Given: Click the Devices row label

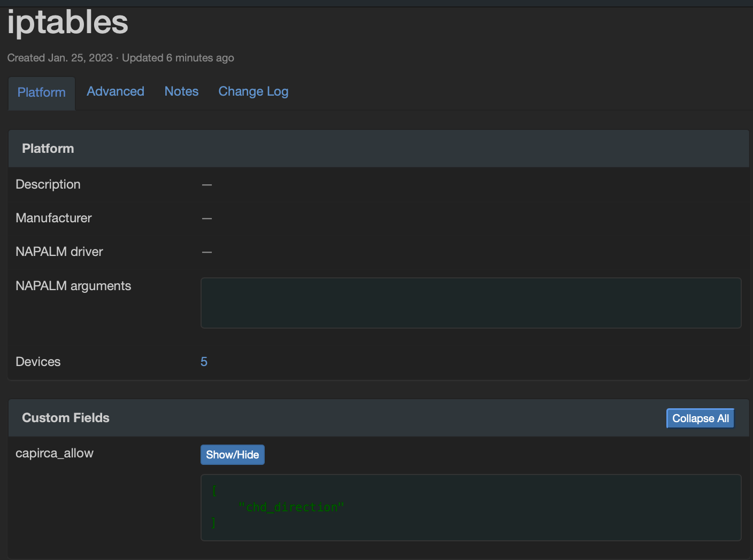Looking at the screenshot, I should click(x=37, y=362).
